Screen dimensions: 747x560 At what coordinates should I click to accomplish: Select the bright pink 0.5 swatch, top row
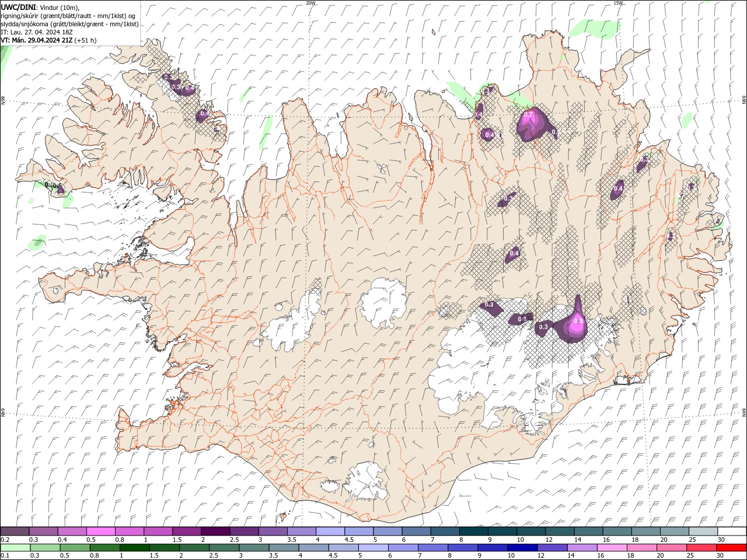pos(100,531)
